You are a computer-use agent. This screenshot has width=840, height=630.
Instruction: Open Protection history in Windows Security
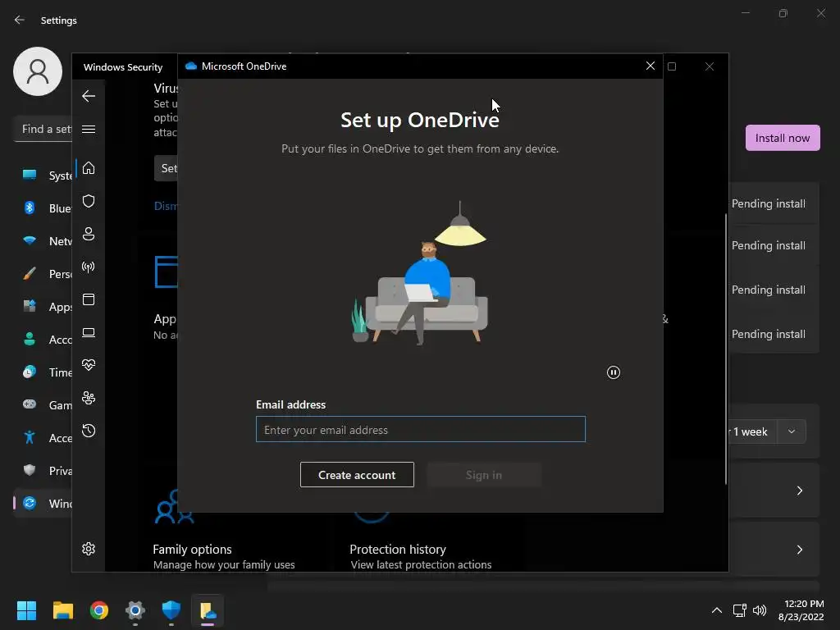coord(398,550)
